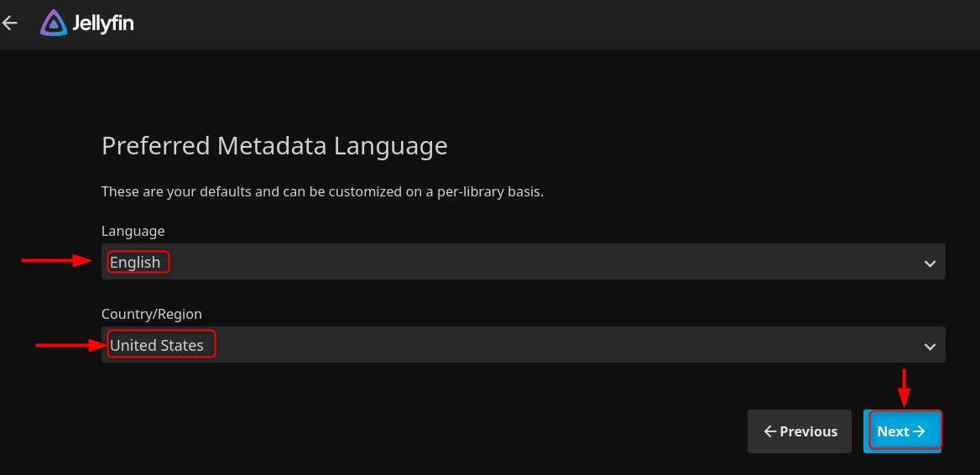The image size is (980, 475).
Task: Select the United States value text
Action: pyautogui.click(x=157, y=345)
